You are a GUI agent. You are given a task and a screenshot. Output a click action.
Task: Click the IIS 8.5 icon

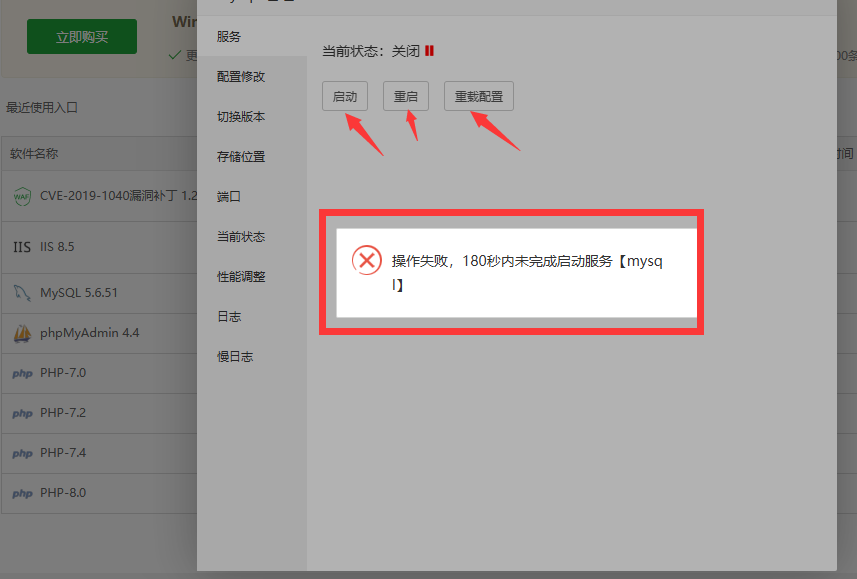pos(22,247)
